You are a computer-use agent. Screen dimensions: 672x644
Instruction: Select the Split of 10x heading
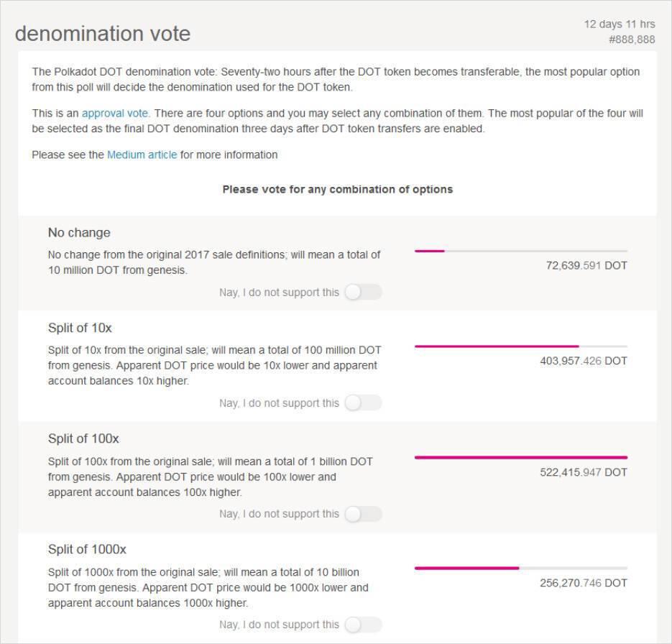(x=80, y=328)
